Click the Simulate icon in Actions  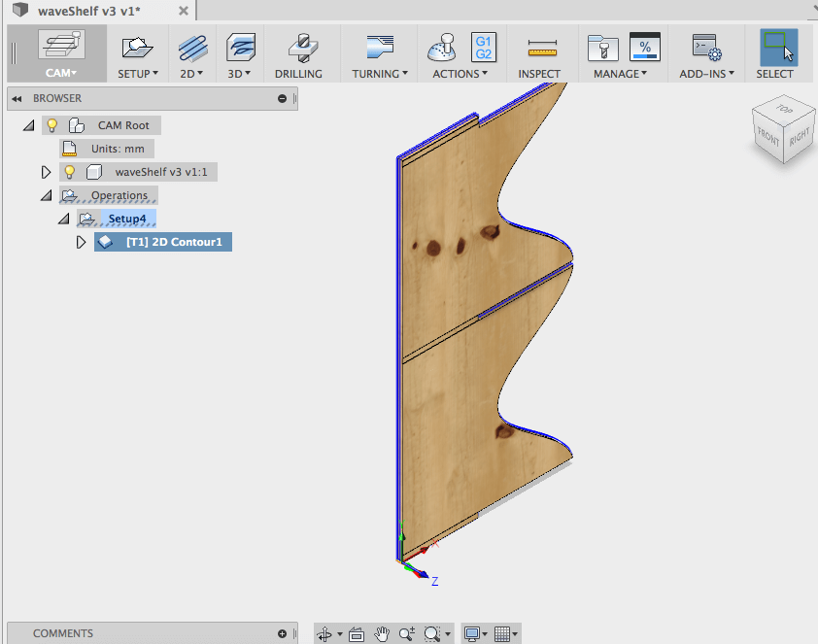tap(442, 48)
